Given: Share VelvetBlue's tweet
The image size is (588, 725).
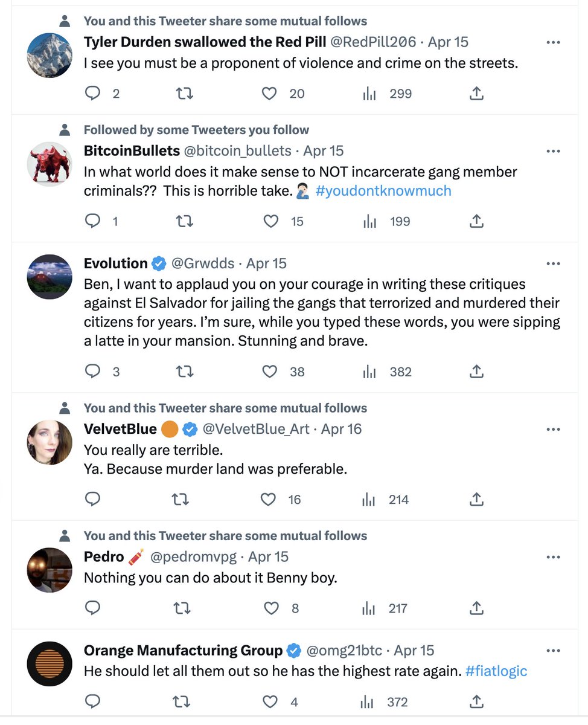Looking at the screenshot, I should click(x=476, y=500).
